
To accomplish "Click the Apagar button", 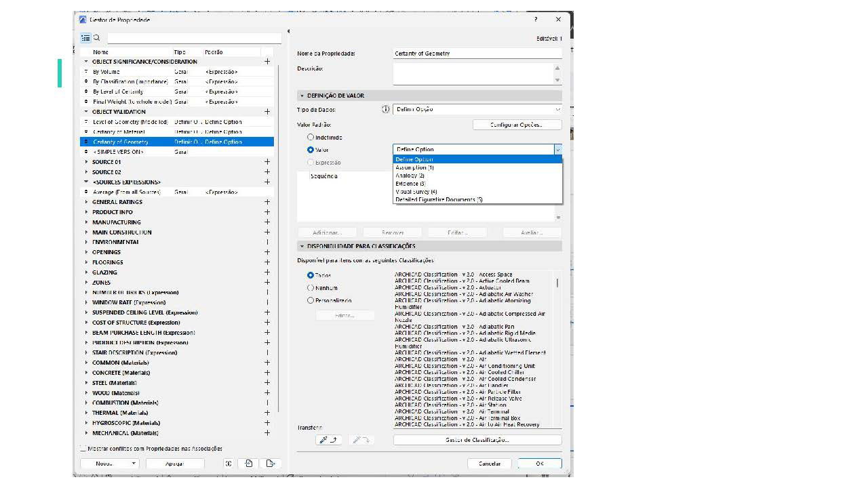I will 175,464.
